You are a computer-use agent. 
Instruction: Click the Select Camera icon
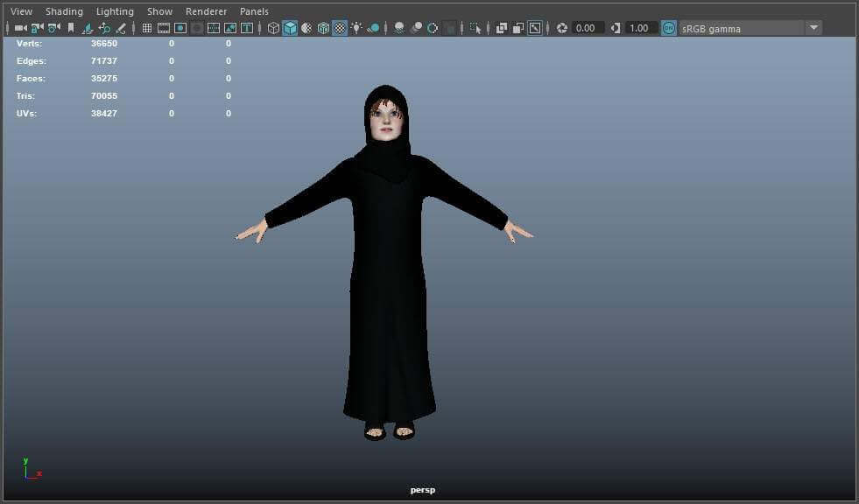coord(20,28)
